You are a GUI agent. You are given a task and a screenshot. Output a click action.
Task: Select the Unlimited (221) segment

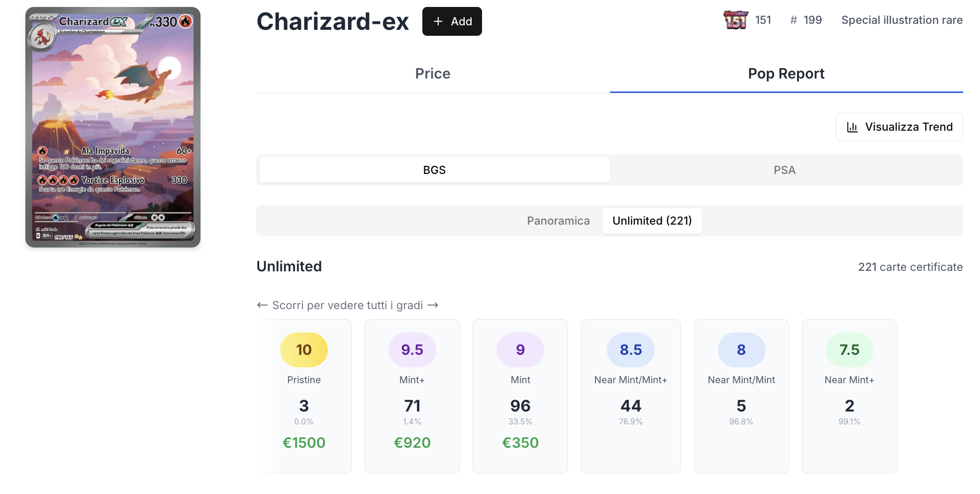(x=652, y=221)
